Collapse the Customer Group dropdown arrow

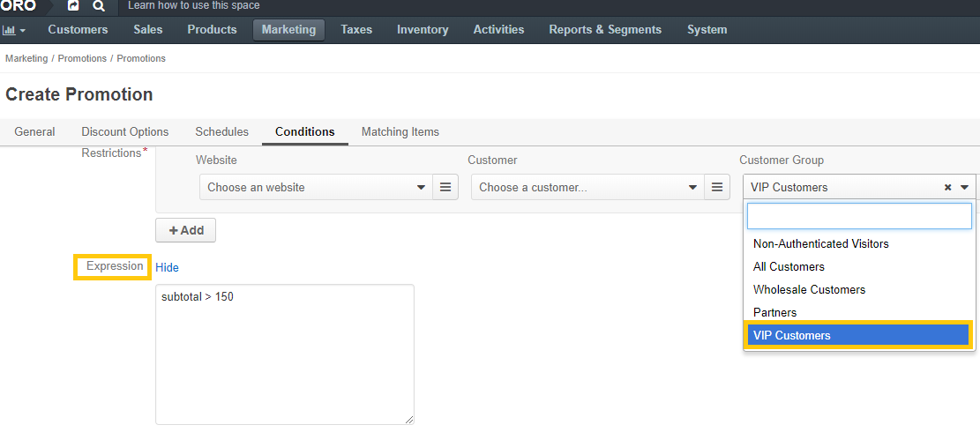tap(965, 188)
